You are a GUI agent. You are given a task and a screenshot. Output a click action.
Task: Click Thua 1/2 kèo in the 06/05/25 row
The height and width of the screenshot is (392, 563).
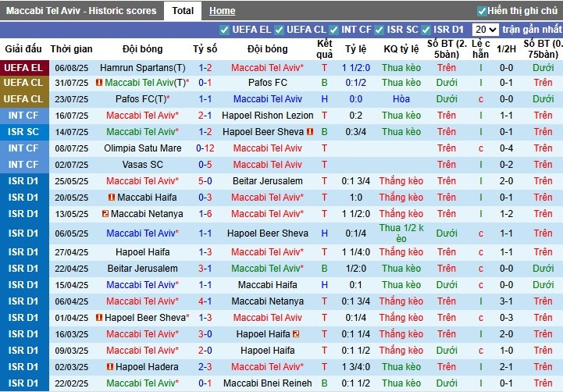tap(401, 233)
